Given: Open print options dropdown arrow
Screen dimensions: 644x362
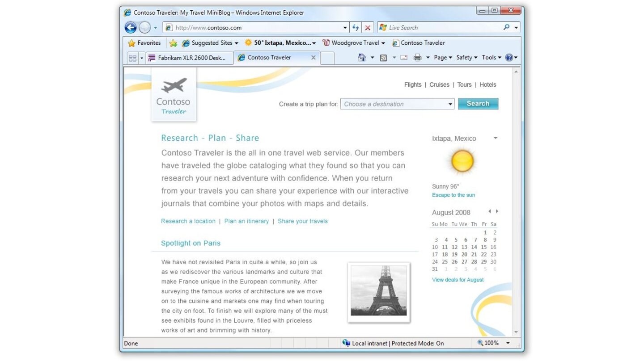Looking at the screenshot, I should point(428,58).
